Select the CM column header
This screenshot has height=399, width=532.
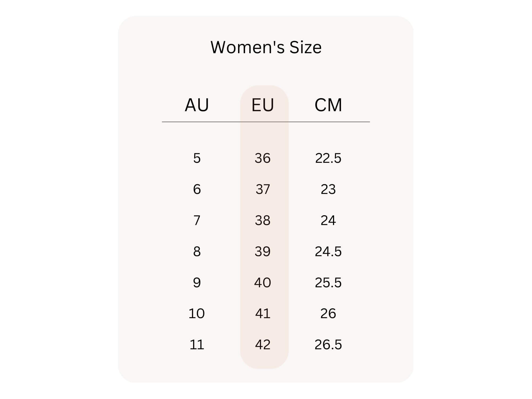point(328,105)
